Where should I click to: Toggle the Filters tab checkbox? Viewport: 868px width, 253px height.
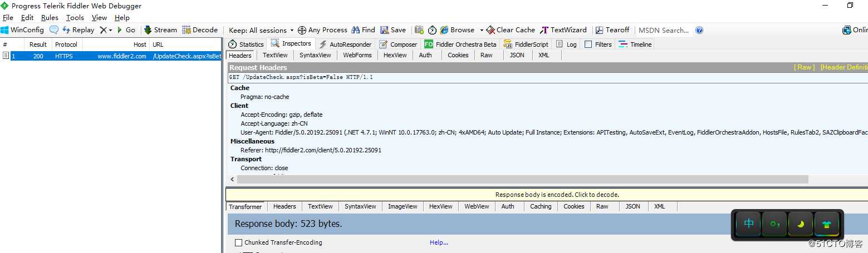(x=588, y=44)
